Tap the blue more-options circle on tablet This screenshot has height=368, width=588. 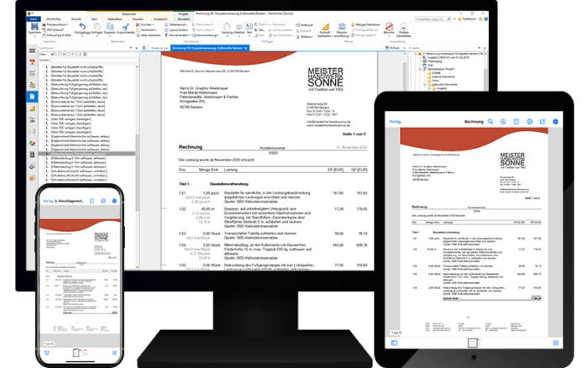pos(555,122)
